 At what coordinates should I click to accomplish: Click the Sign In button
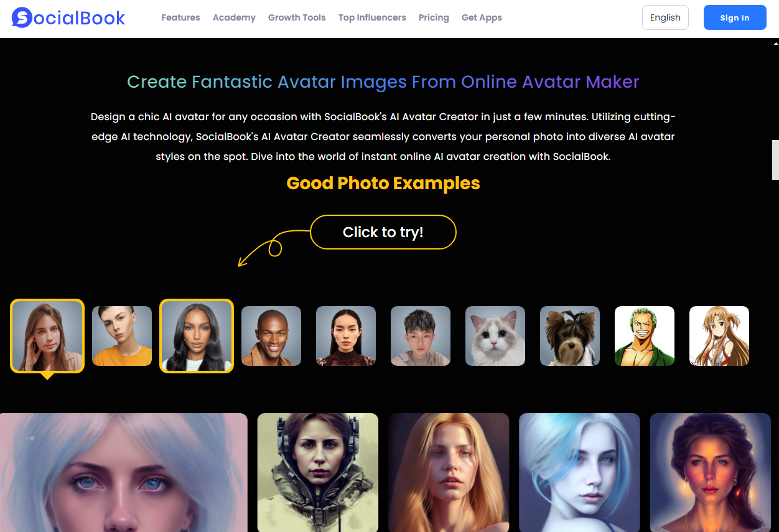pyautogui.click(x=735, y=17)
